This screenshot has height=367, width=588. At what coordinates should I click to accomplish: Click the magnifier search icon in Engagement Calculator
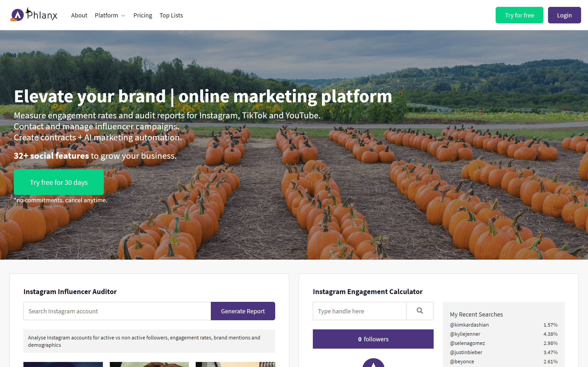420,311
